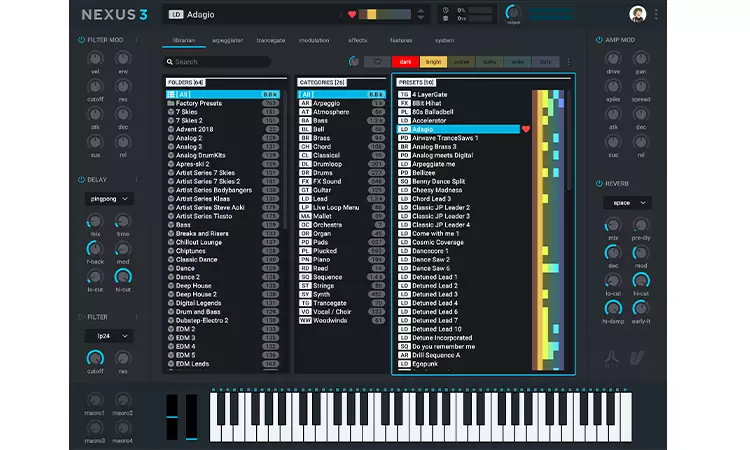Click the delay f-back knob
The width and height of the screenshot is (750, 450).
(x=95, y=249)
